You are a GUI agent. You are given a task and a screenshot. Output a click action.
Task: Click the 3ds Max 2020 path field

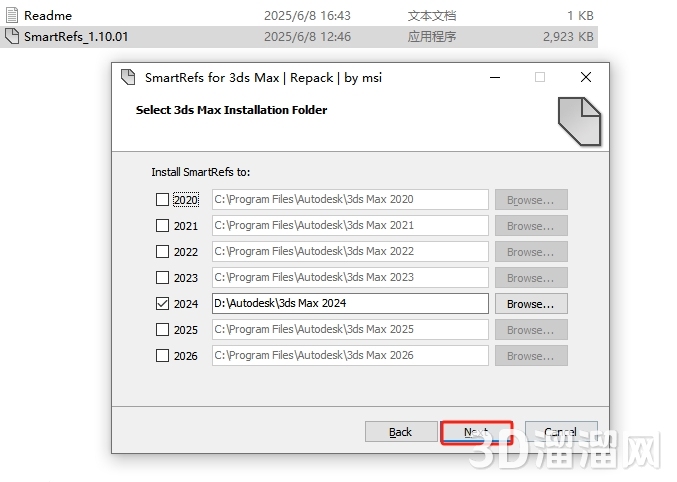(350, 200)
